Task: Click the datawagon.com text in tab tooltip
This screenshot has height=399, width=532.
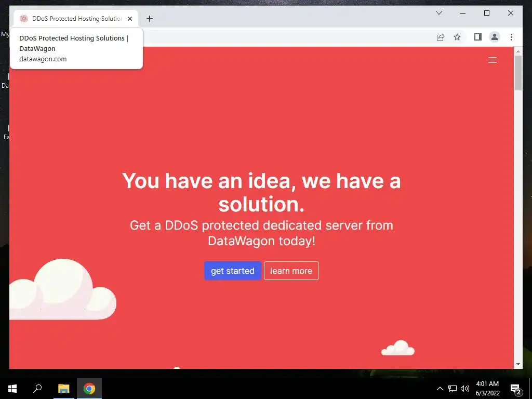Action: 43,59
